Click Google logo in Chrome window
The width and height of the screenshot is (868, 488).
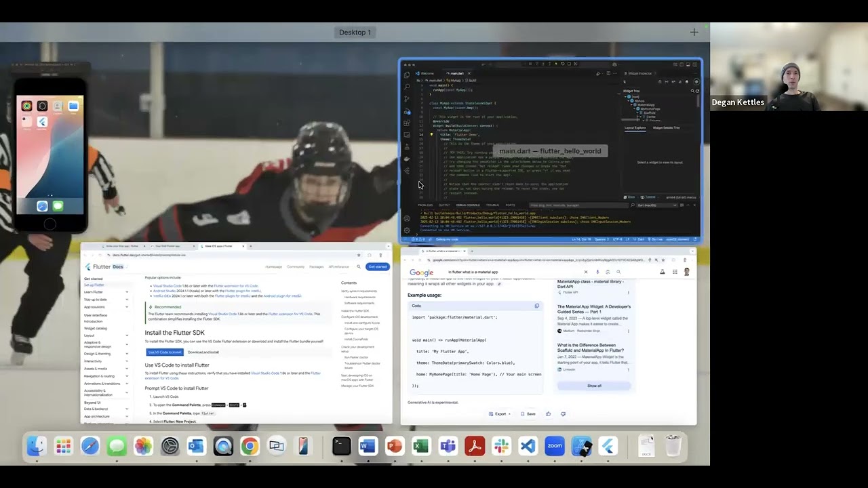421,272
